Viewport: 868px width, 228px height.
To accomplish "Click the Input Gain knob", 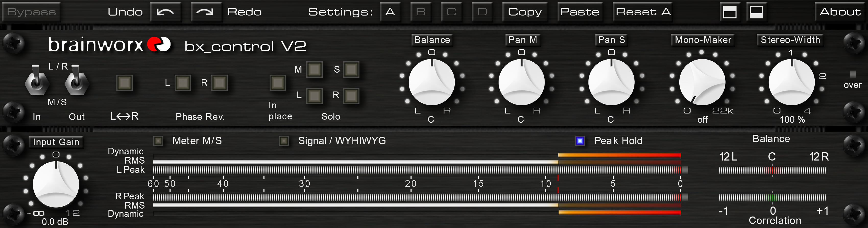I will point(56,184).
